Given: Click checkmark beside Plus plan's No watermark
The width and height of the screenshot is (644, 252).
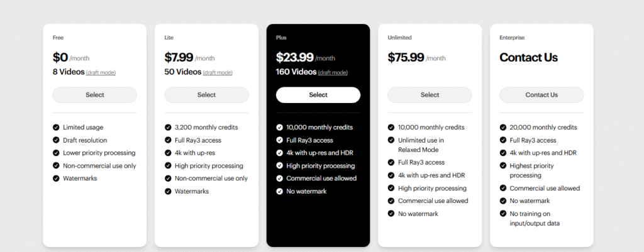Looking at the screenshot, I should [280, 191].
